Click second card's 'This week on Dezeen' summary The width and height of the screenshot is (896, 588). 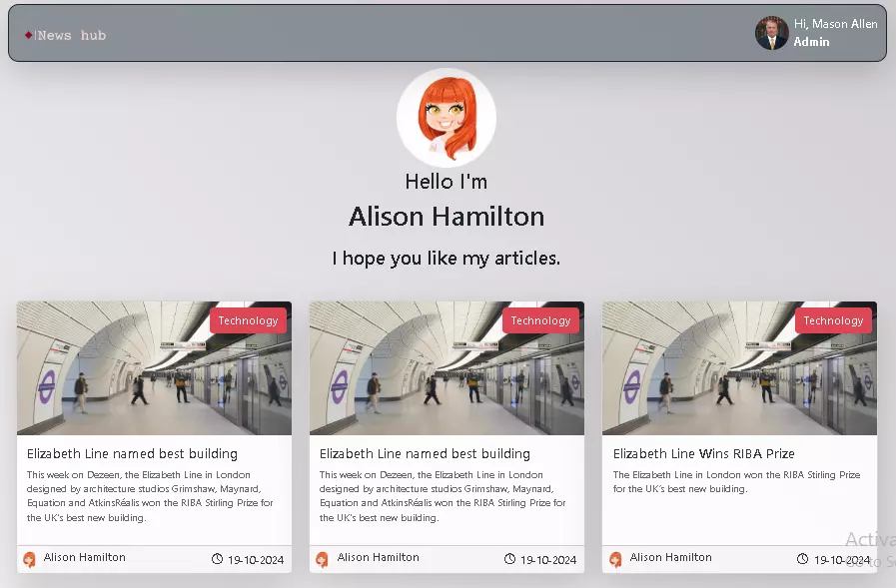(443, 496)
